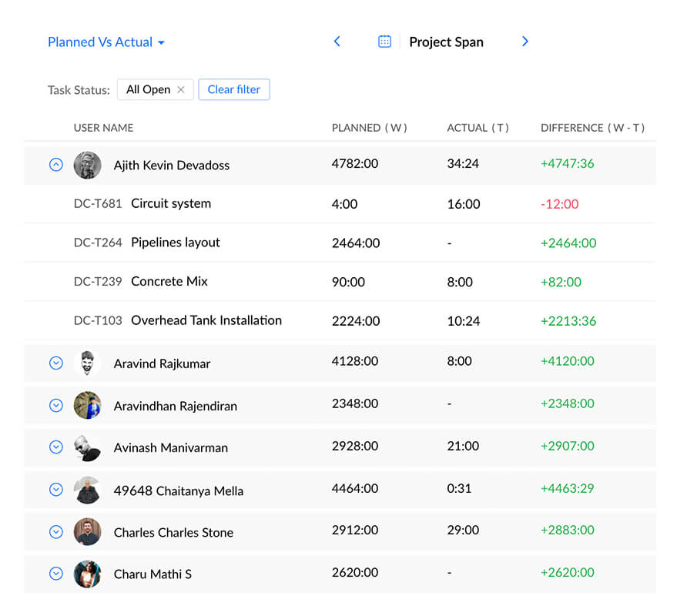The image size is (677, 616).
Task: Click Ajith Kevin Devadoss profile picture
Action: coord(87,165)
